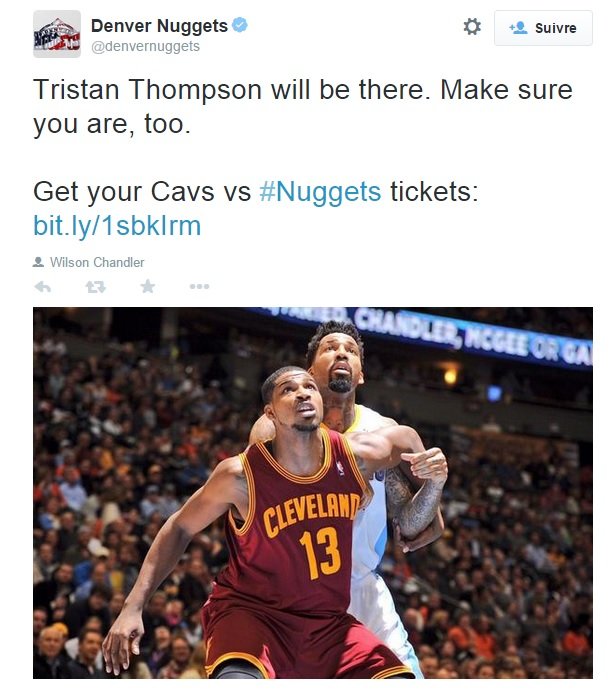
Task: Click the reply arrow icon
Action: [43, 287]
